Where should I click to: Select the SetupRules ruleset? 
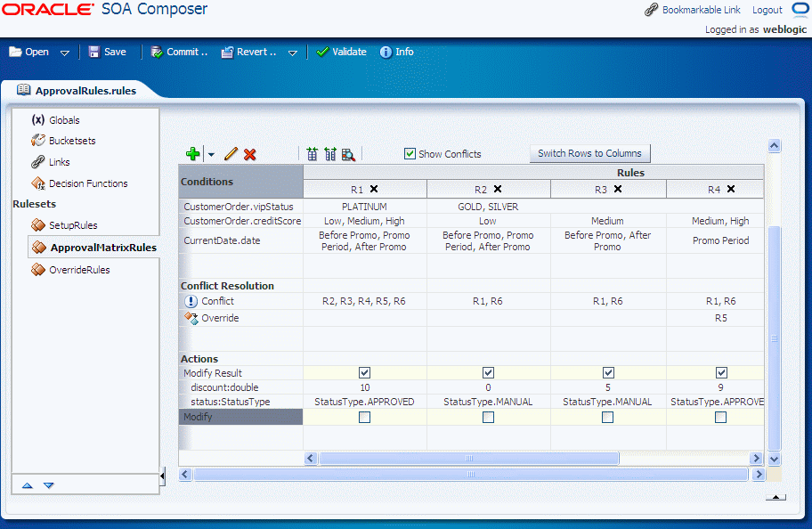(73, 225)
